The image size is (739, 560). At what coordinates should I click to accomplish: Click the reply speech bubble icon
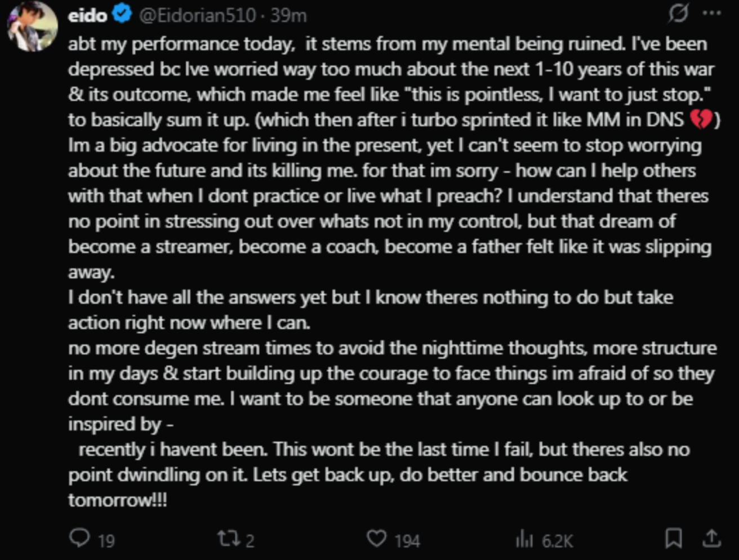tap(79, 538)
